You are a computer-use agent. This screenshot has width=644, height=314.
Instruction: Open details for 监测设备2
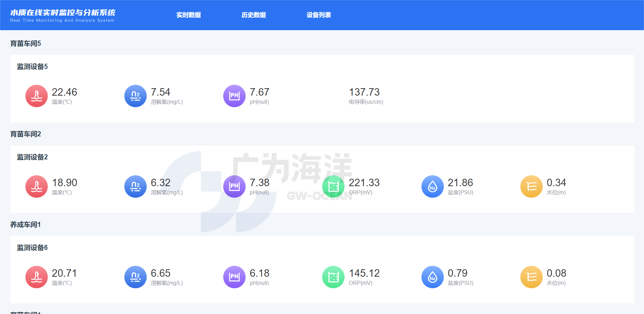tap(32, 157)
